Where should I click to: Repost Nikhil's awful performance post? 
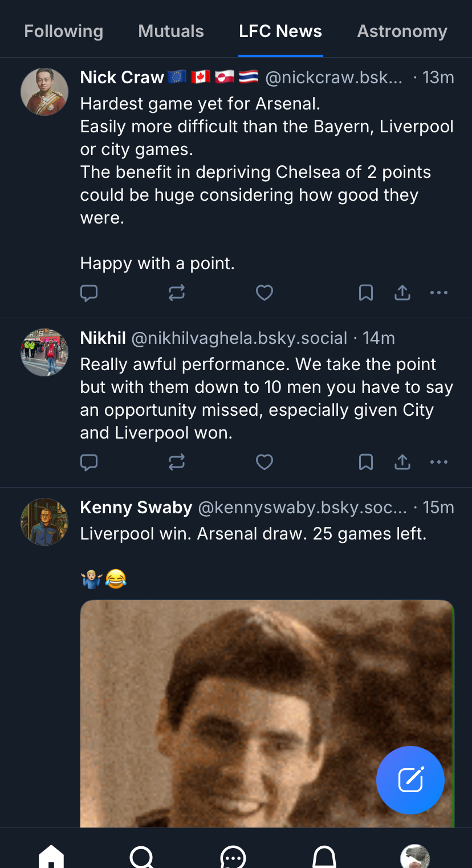pyautogui.click(x=177, y=462)
